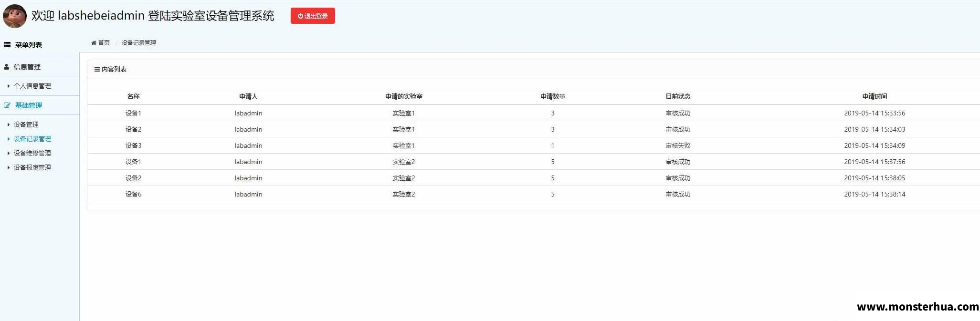Click timestamp 2019-05-14 15:33:56

pos(875,113)
